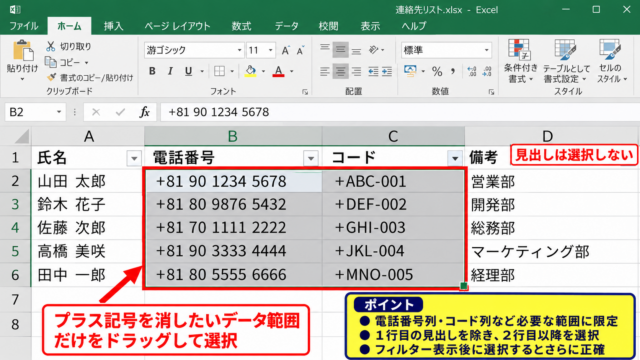Image resolution: width=640 pixels, height=360 pixels.
Task: Click the text orientation icon
Action: tap(373, 50)
